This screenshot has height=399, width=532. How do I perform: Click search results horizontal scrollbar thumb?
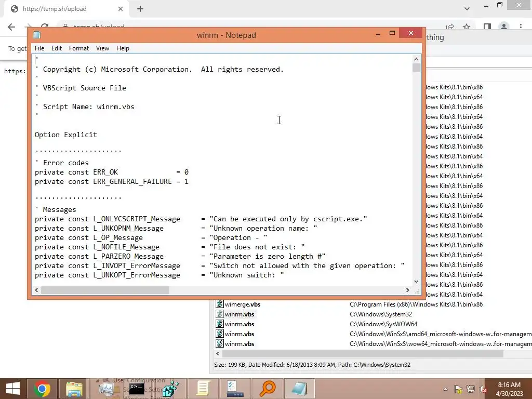tap(363, 353)
